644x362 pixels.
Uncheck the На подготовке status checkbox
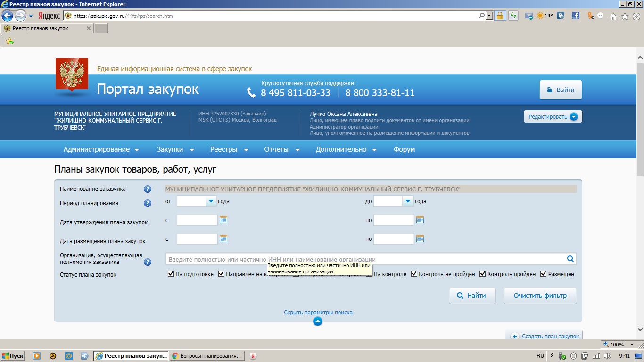point(171,274)
